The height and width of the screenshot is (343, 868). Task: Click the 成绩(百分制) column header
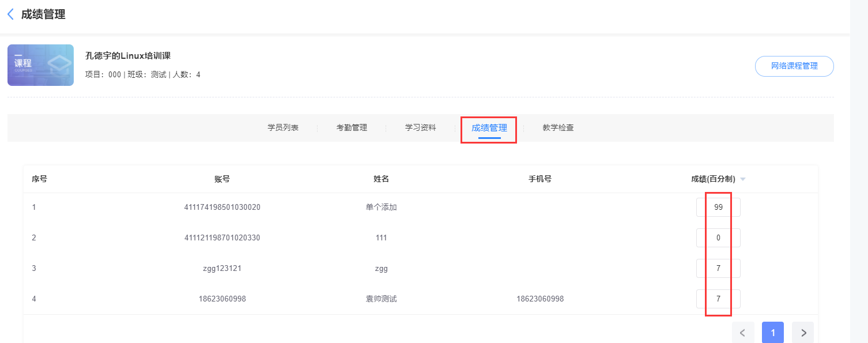coord(713,179)
